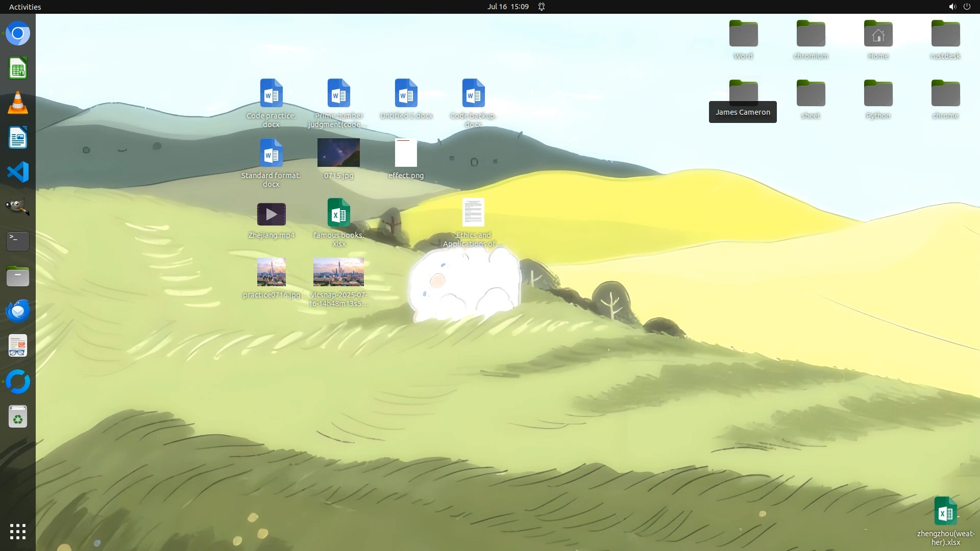The height and width of the screenshot is (551, 980).
Task: Open the Files manager from dock
Action: point(18,277)
